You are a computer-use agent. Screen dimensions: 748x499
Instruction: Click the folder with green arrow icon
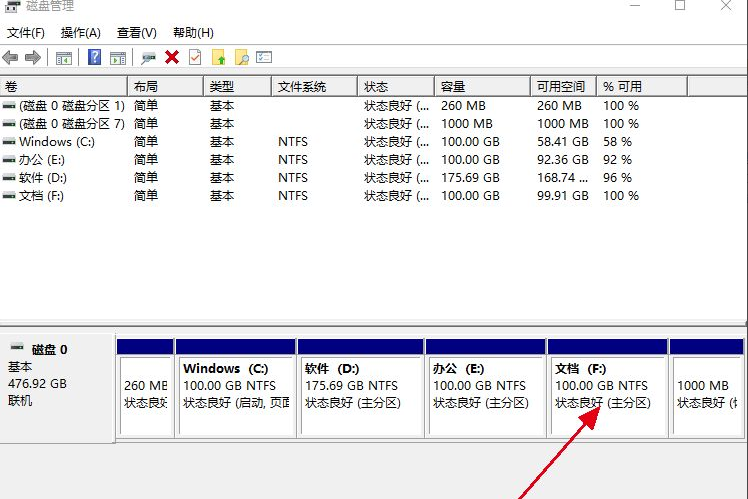click(x=218, y=58)
